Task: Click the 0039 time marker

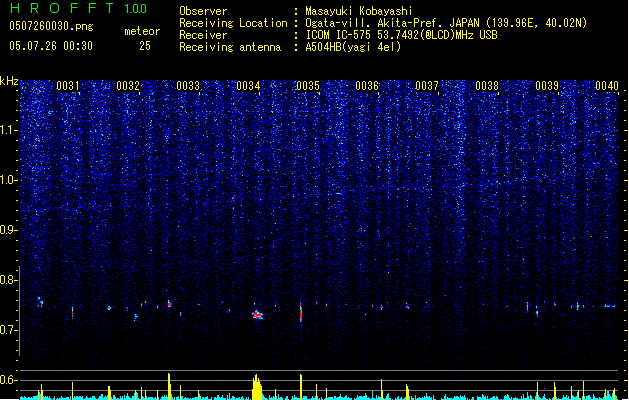Action: [x=547, y=86]
